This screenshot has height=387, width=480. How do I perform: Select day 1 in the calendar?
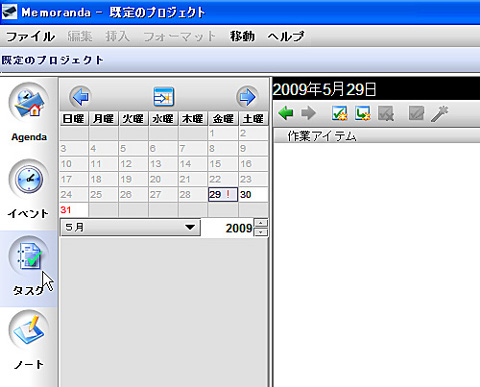point(223,133)
